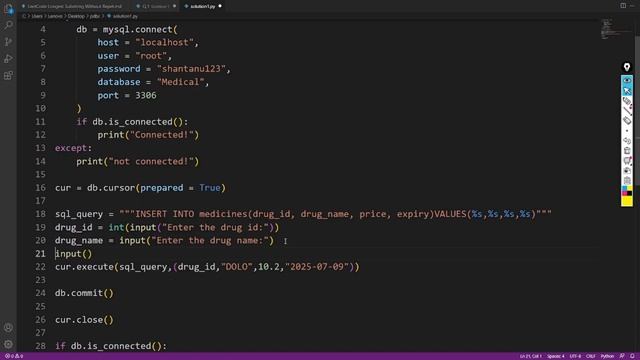640x360 pixels.
Task: Click the undo arrow in annotation toolbar
Action: [627, 141]
